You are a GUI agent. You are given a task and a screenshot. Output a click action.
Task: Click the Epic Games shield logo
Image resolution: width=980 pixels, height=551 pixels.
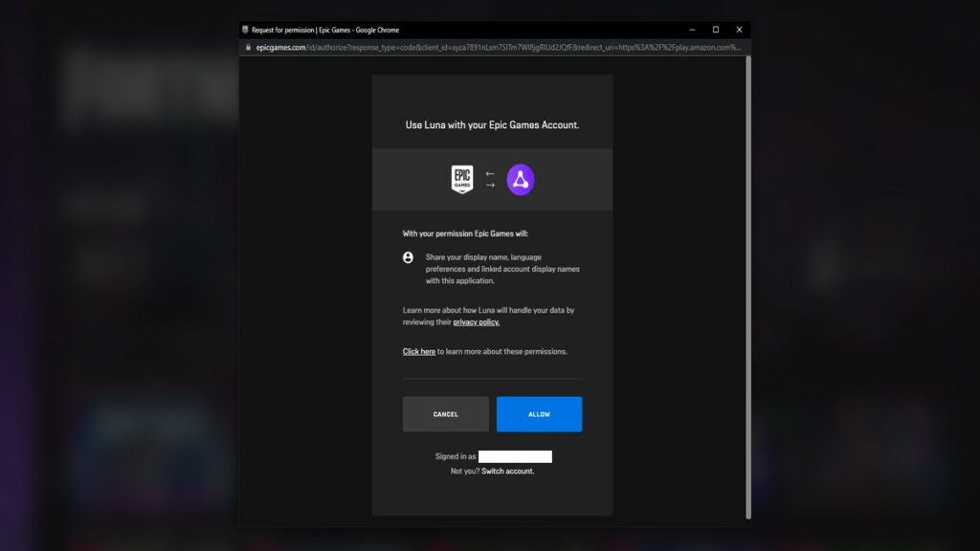462,179
